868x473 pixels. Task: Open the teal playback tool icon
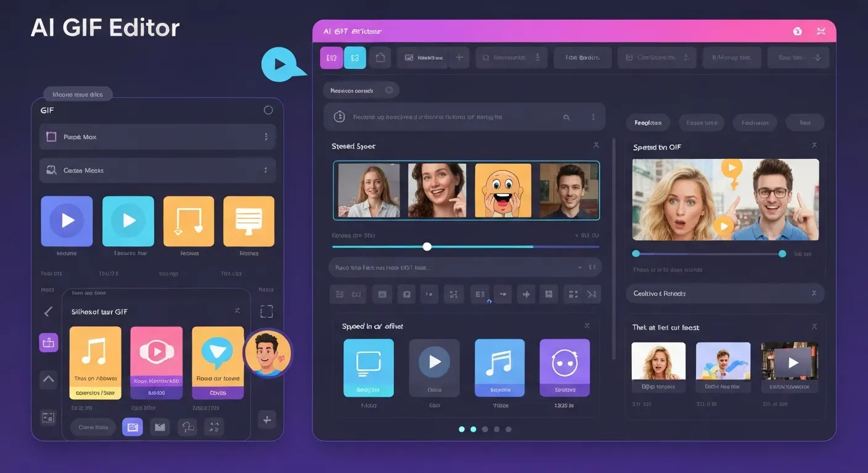[x=128, y=220]
